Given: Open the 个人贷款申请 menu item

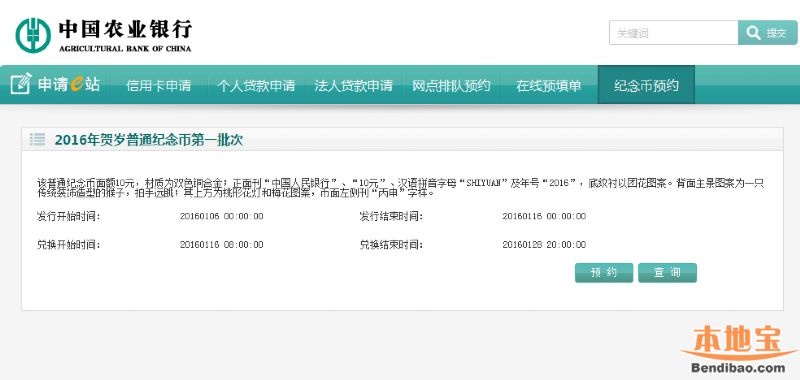Looking at the screenshot, I should (256, 85).
